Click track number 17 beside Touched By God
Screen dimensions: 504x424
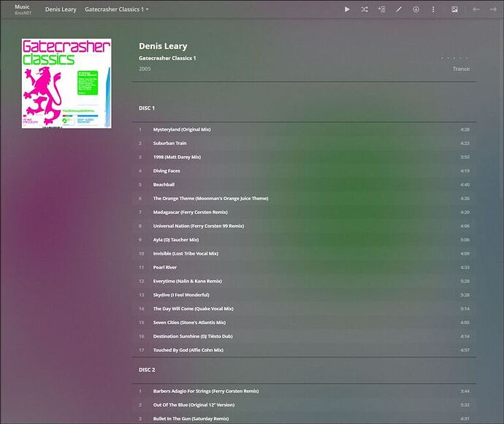(142, 350)
